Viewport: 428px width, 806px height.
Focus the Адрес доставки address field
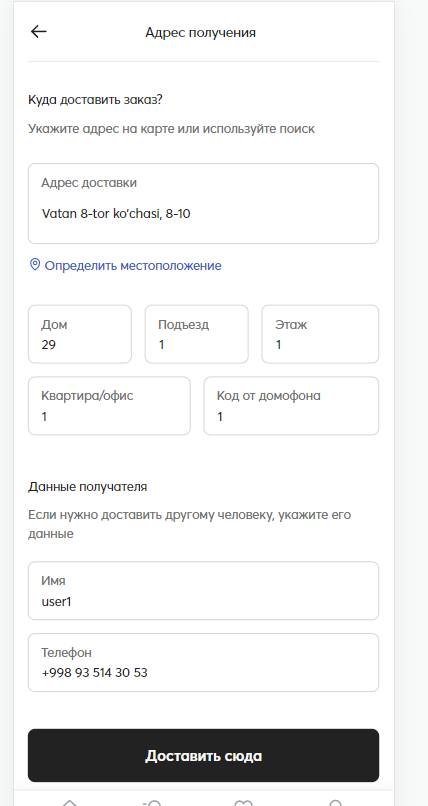[x=203, y=204]
